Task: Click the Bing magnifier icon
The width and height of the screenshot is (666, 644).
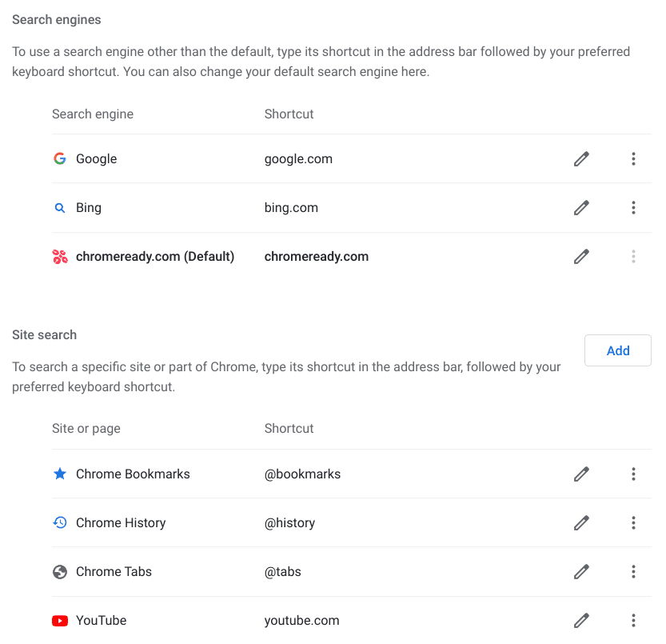Action: [60, 208]
